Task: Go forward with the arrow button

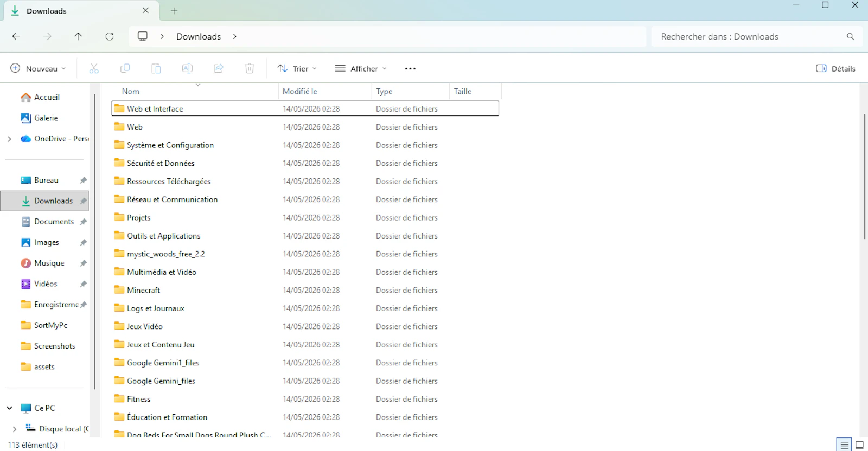Action: [47, 36]
